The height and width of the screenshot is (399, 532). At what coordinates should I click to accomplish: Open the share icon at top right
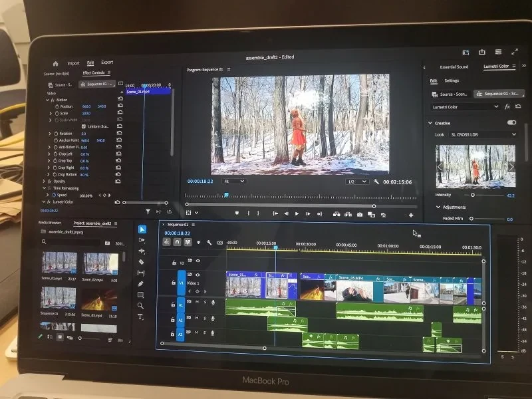click(x=481, y=52)
